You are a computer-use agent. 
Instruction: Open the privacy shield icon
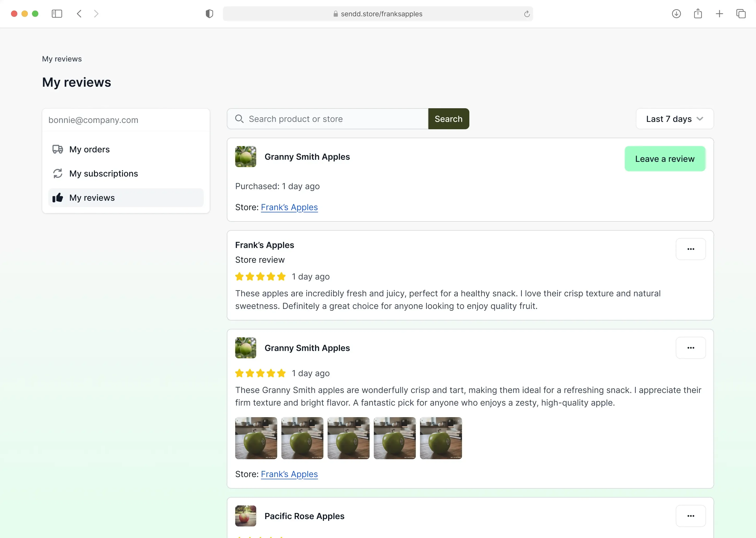tap(209, 14)
